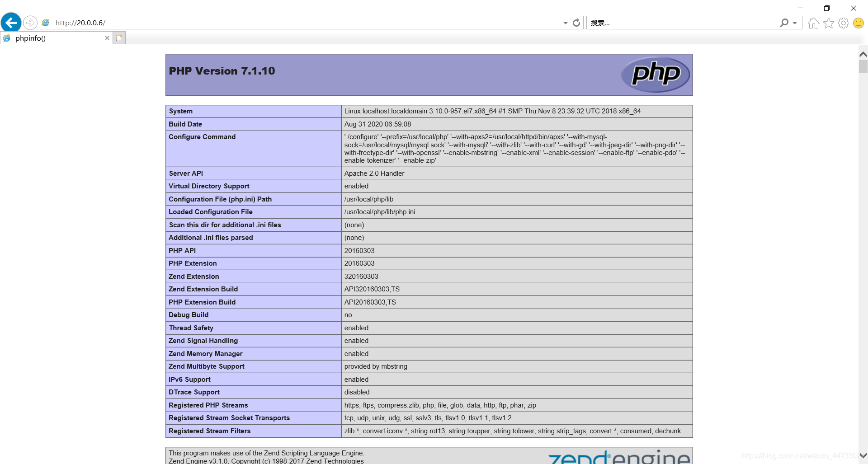Screen dimensions: 868x464
Task: Click the "Apache 2.0 Handler" value
Action: tap(374, 173)
